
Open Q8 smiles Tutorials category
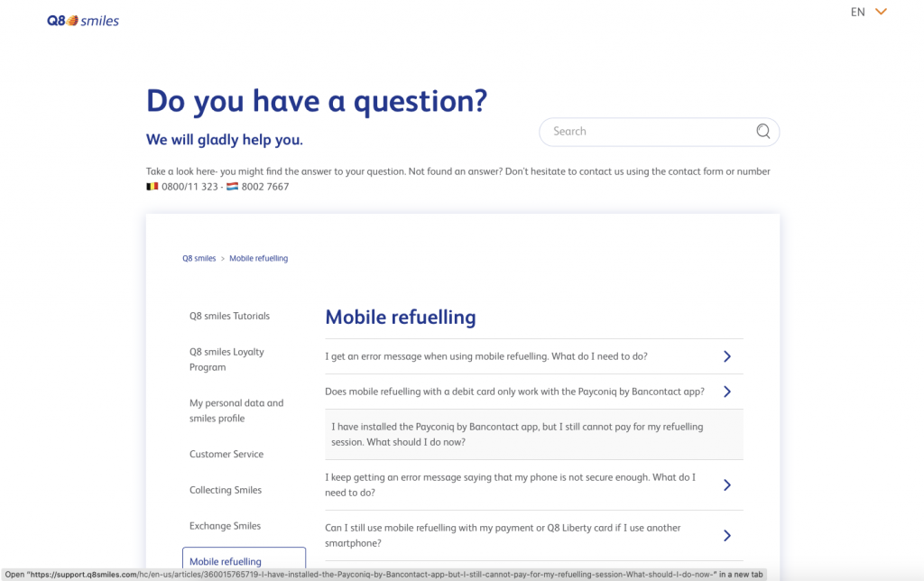point(229,317)
